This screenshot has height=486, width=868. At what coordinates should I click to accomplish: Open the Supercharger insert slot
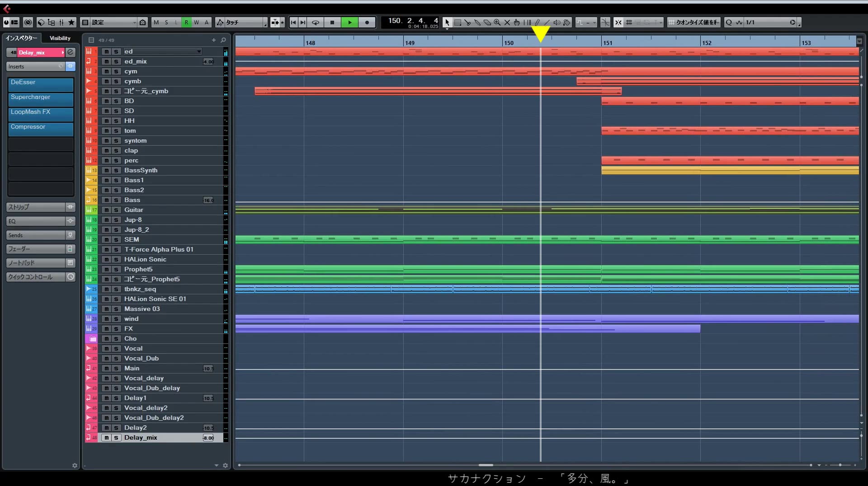(x=41, y=99)
